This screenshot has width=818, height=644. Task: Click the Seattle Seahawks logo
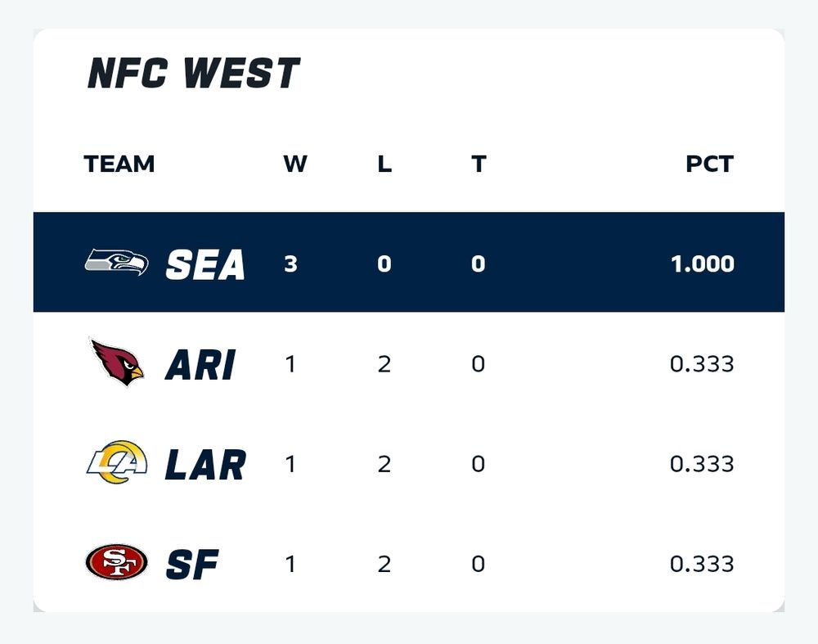(116, 262)
